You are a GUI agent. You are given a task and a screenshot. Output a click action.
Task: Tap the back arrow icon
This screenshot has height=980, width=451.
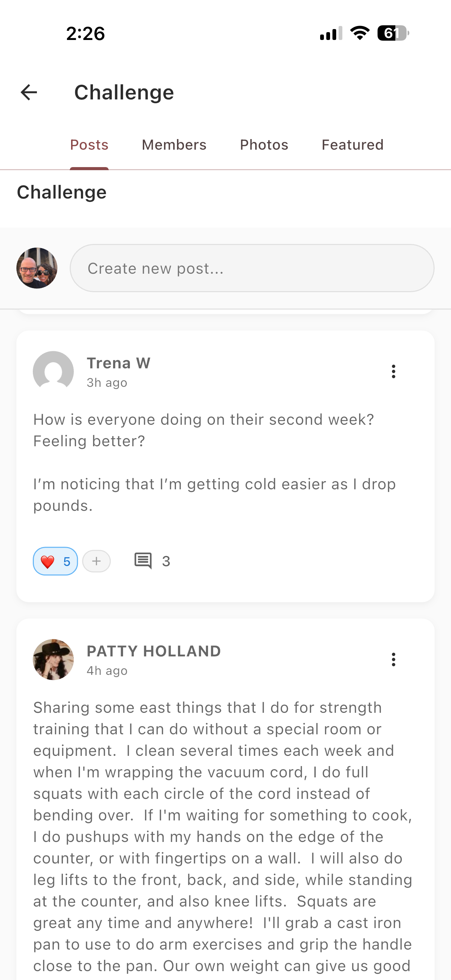(x=29, y=93)
